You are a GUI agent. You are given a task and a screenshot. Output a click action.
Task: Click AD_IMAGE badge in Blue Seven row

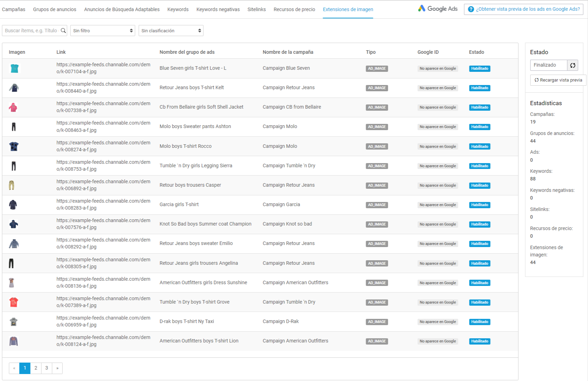377,69
